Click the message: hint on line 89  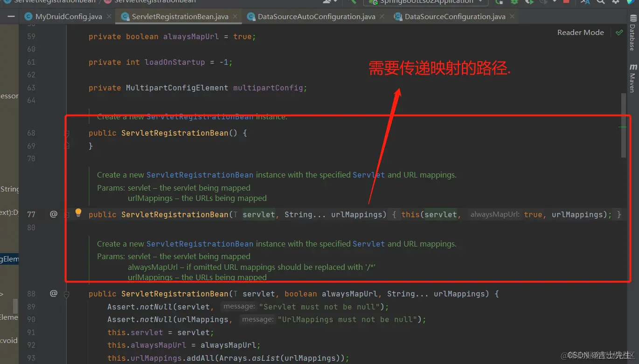tap(239, 307)
